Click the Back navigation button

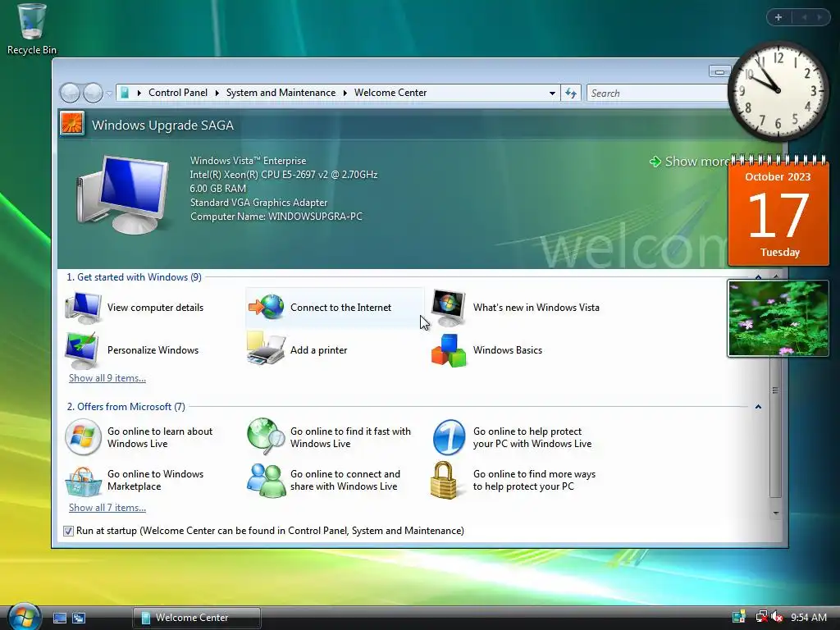(70, 94)
